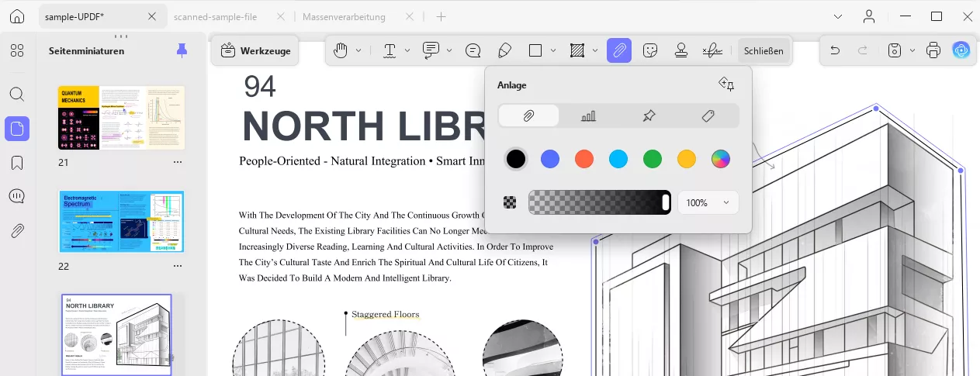
Task: Open the UPDF AI assistant
Action: click(x=962, y=50)
